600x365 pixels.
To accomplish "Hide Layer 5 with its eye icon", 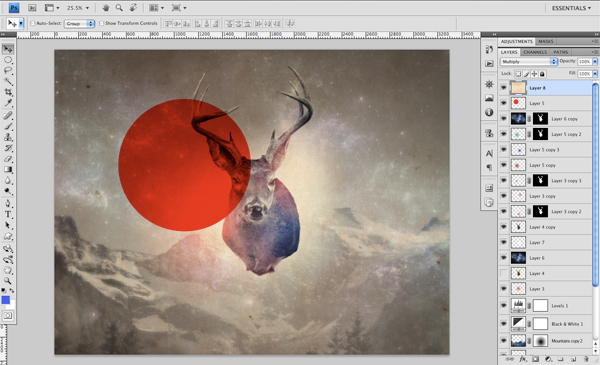I will point(504,103).
